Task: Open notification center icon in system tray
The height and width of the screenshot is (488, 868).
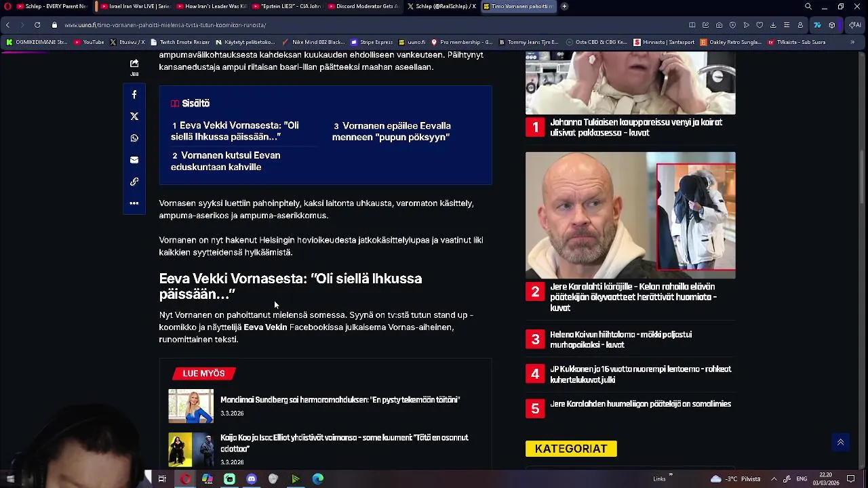Action: pyautogui.click(x=851, y=479)
